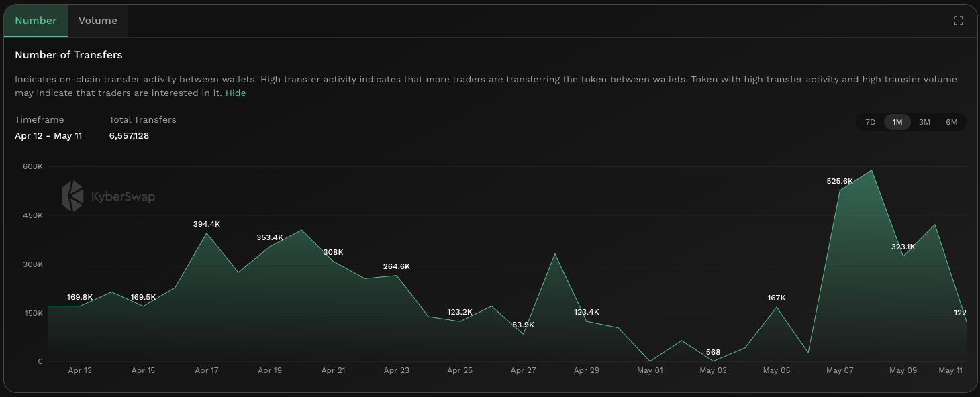Select the 7D timeframe option
This screenshot has height=397, width=980.
(870, 122)
